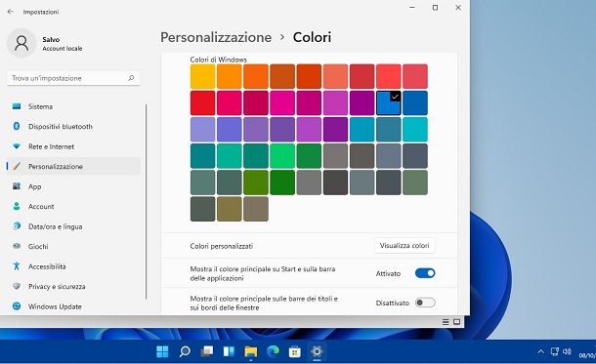Click the list view icon below window
596x364 pixels.
(x=446, y=322)
